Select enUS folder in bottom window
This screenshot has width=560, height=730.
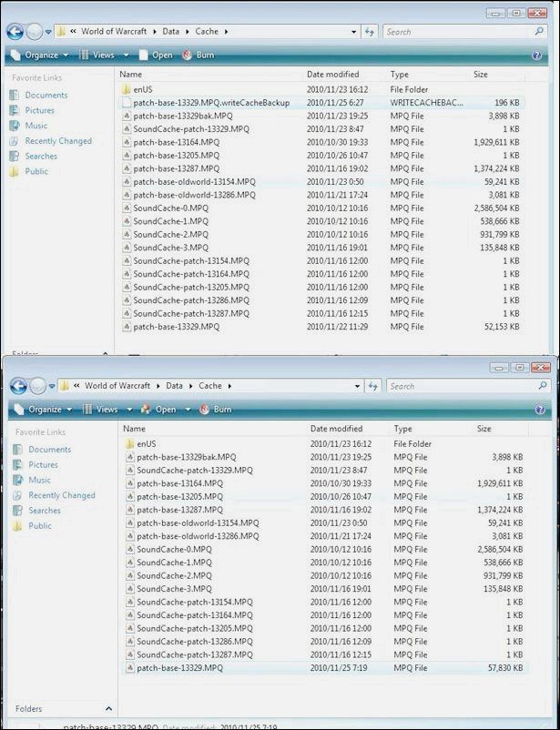325,443
